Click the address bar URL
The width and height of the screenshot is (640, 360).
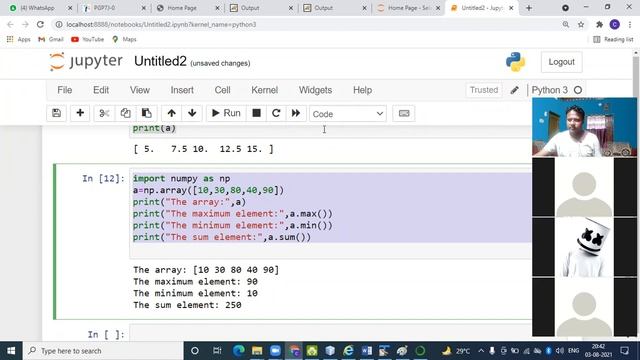[x=161, y=24]
